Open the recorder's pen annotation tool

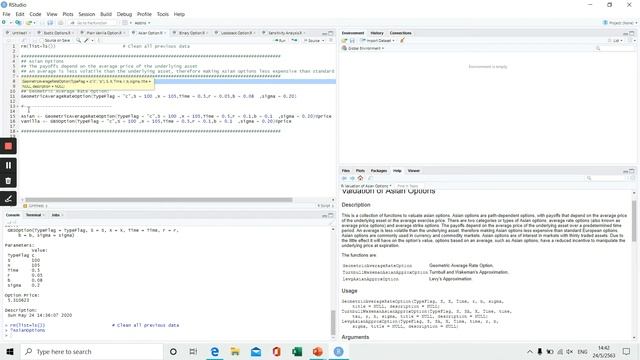click(8, 199)
